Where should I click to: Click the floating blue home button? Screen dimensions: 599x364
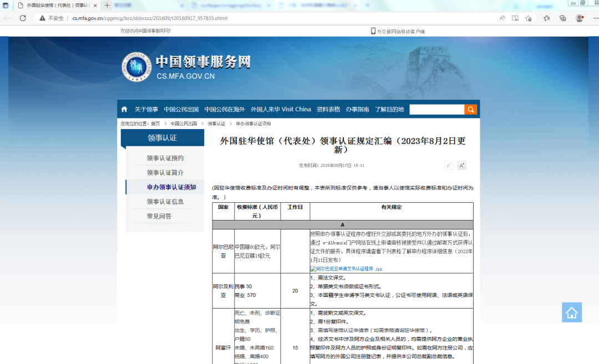point(572,312)
